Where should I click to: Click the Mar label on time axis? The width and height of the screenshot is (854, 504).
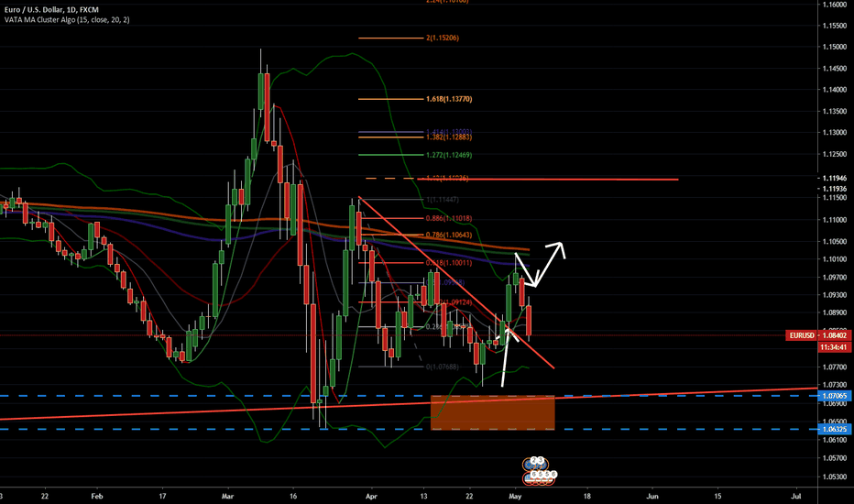[227, 497]
